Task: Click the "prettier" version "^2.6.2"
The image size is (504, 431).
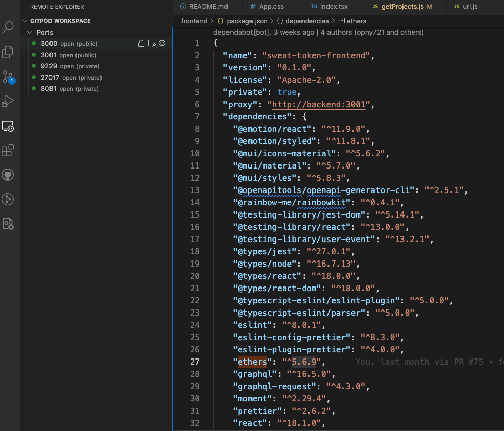Action: coord(311,411)
